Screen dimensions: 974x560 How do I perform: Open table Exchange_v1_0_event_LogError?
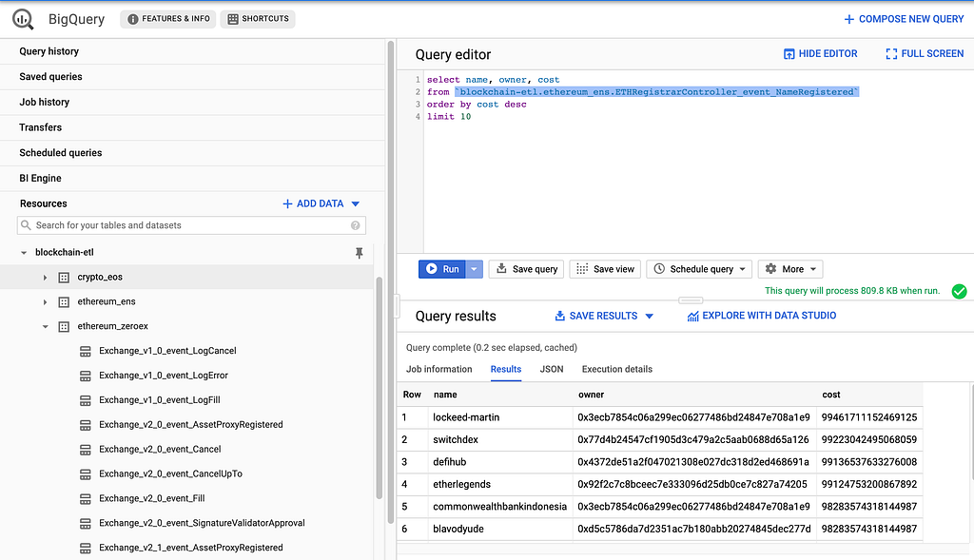click(x=164, y=376)
